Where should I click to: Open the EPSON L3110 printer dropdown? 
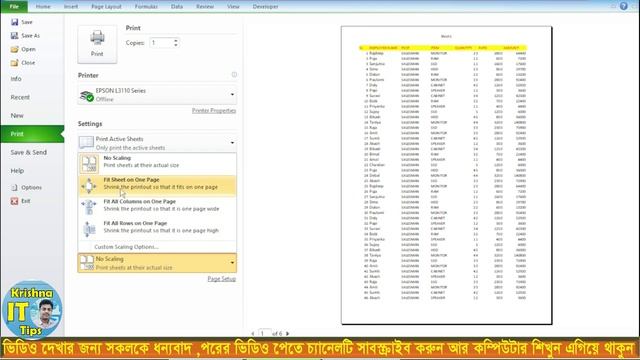[157, 95]
